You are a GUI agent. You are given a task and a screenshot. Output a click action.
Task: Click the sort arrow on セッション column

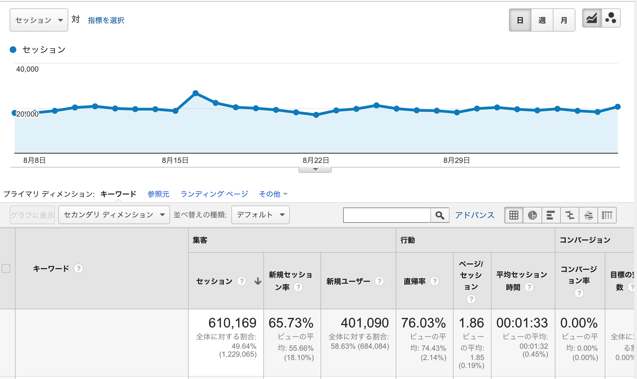tap(258, 281)
